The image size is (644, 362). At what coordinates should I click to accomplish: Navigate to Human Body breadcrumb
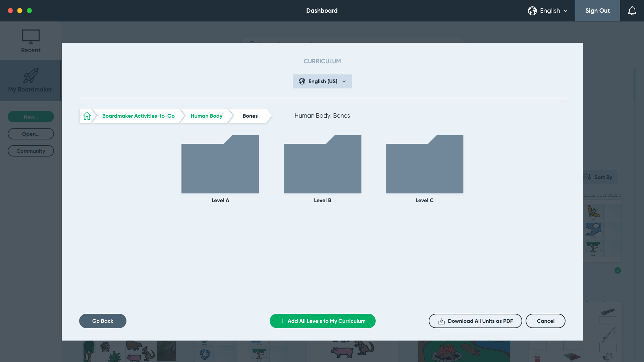pyautogui.click(x=206, y=116)
